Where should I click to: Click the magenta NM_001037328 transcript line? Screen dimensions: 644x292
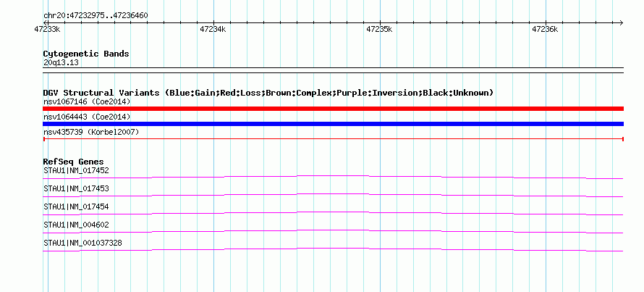[333, 250]
